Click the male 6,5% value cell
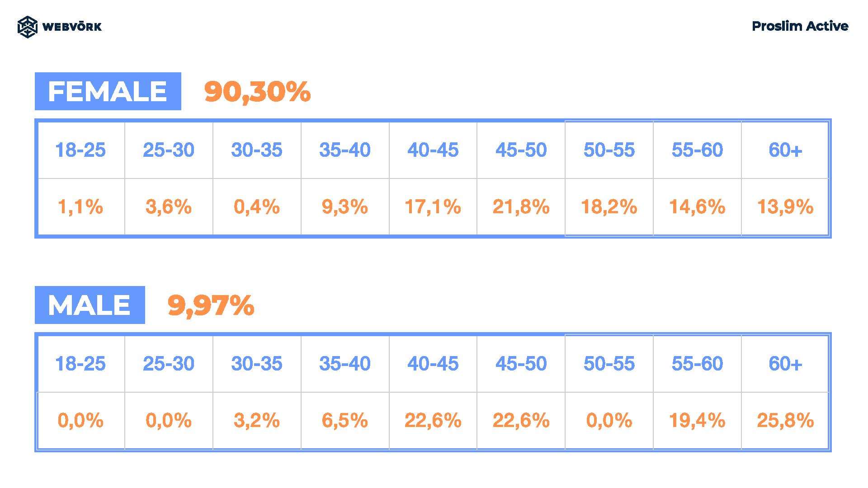 pos(345,421)
